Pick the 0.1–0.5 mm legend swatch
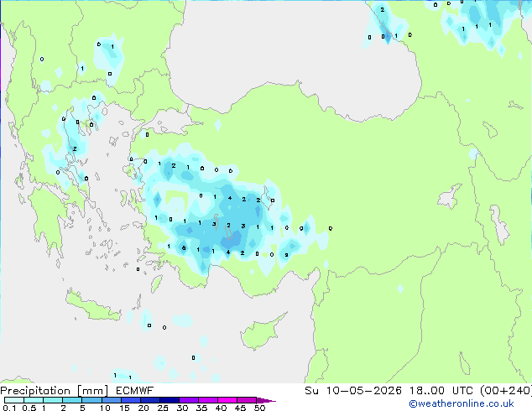Viewport: 532px width, 411px height. click(14, 400)
